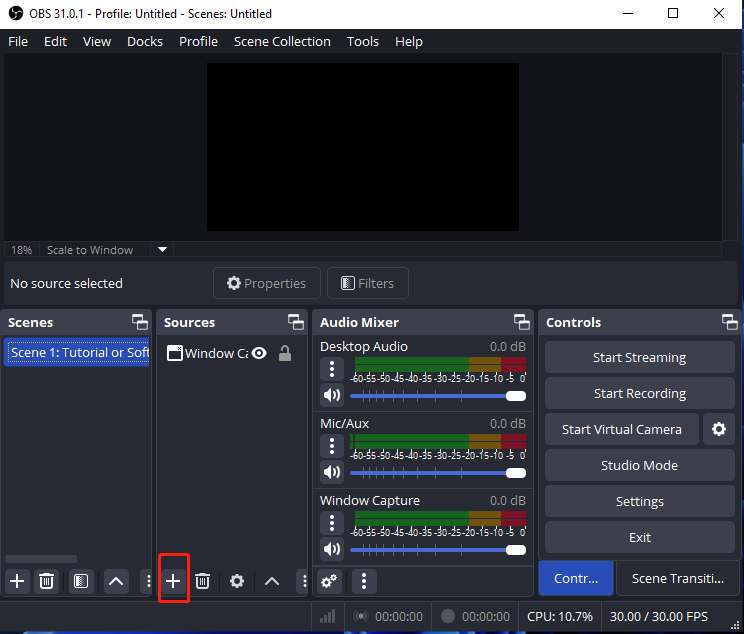Open advanced audio properties gears icon
This screenshot has width=744, height=634.
coord(329,581)
